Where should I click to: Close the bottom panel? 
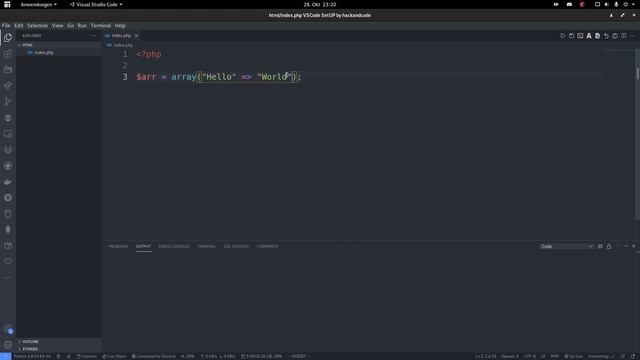pos(633,247)
